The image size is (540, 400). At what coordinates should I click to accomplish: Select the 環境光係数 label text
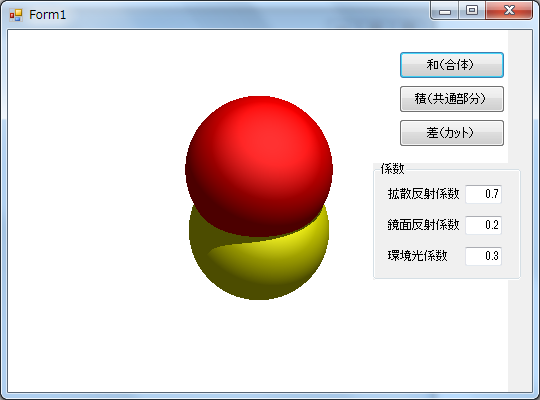(x=417, y=256)
